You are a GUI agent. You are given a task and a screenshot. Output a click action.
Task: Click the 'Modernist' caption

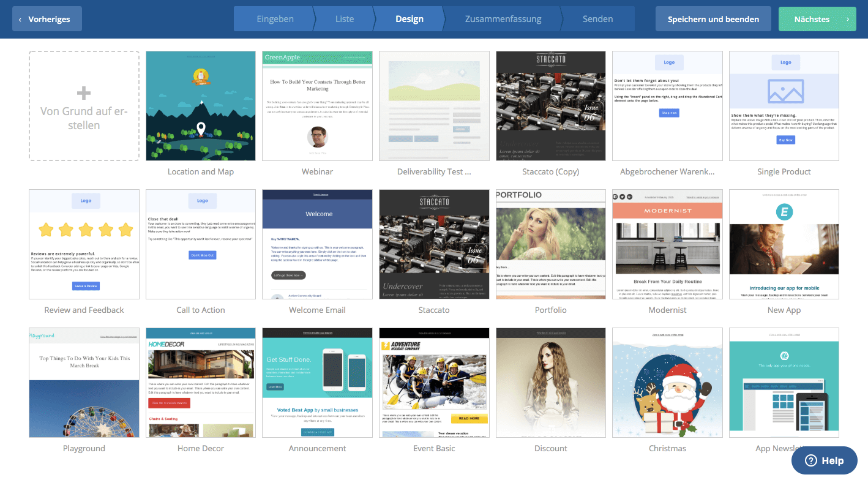667,310
